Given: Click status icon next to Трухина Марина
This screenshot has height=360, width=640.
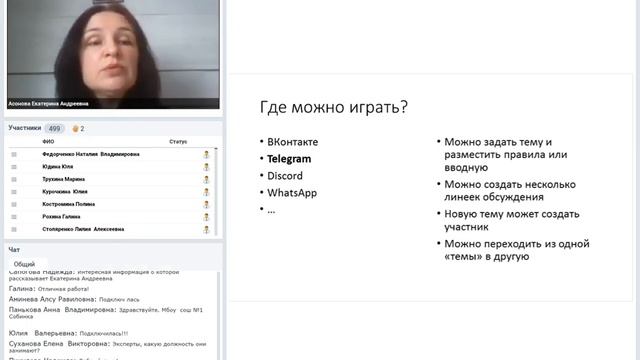Looking at the screenshot, I should (206, 179).
